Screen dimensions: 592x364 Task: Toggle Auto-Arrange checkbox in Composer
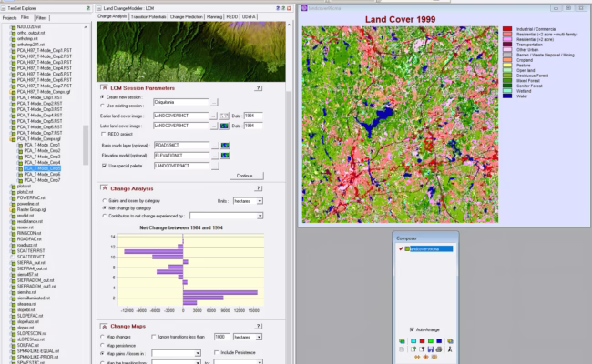click(x=412, y=329)
